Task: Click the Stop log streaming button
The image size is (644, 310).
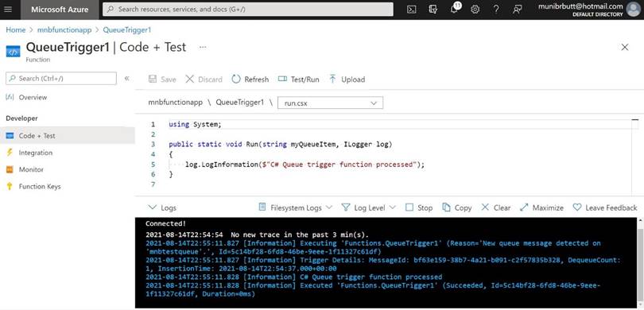Action: click(419, 207)
